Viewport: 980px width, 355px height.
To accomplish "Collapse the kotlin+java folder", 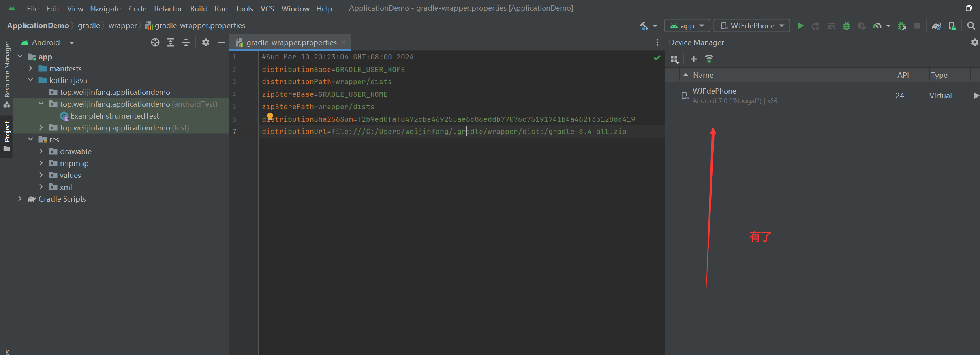I will 30,80.
